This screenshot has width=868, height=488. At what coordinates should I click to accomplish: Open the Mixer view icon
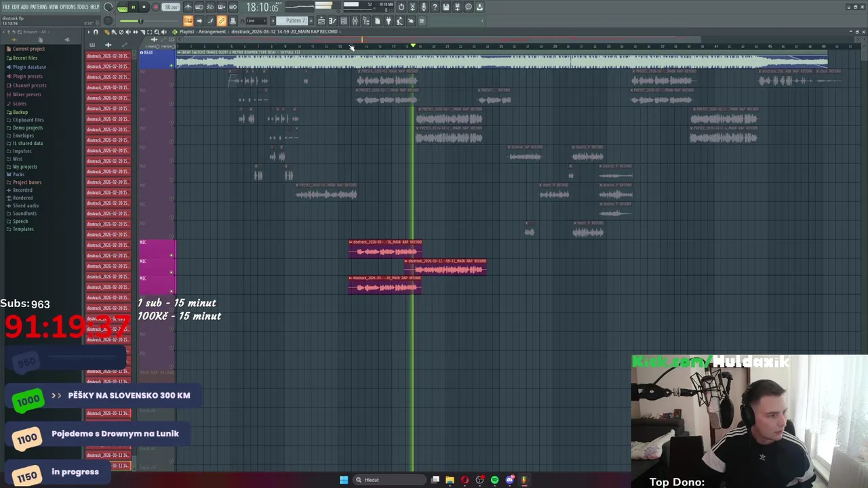355,21
